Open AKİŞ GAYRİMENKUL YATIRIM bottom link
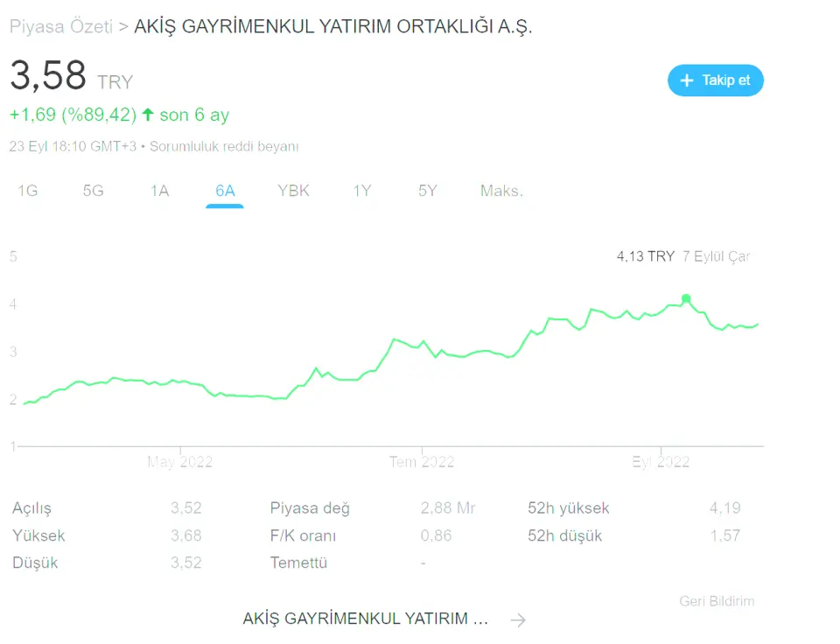Screen dimensions: 840x644 [366, 619]
